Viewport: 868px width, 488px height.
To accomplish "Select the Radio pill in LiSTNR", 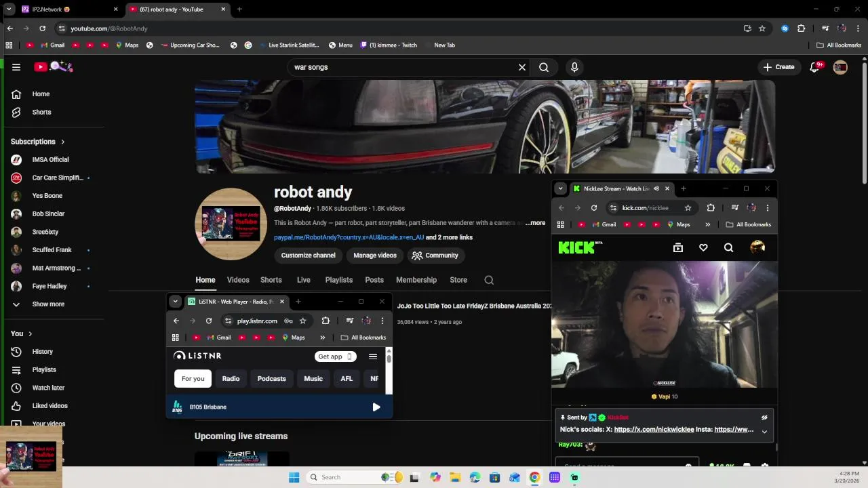I will tap(231, 379).
